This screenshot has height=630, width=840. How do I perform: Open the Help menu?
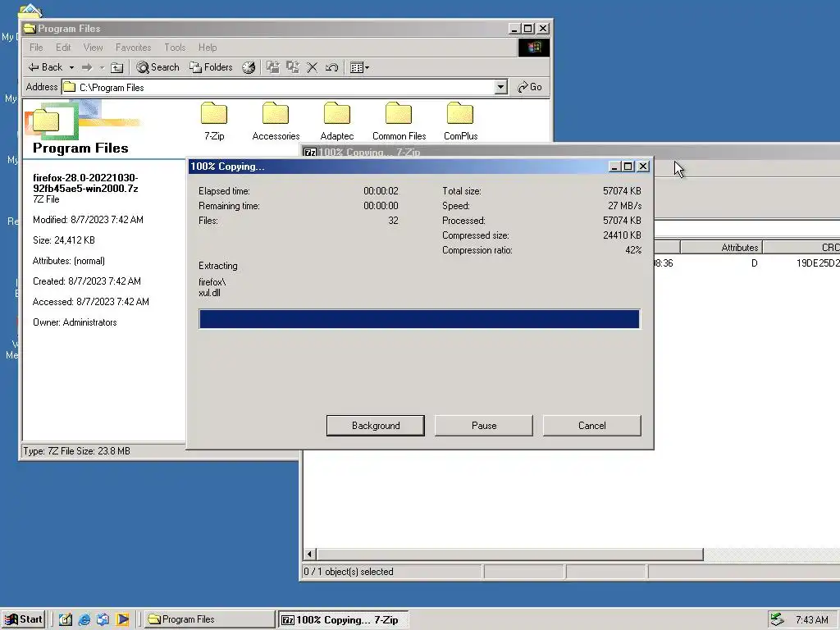tap(208, 47)
